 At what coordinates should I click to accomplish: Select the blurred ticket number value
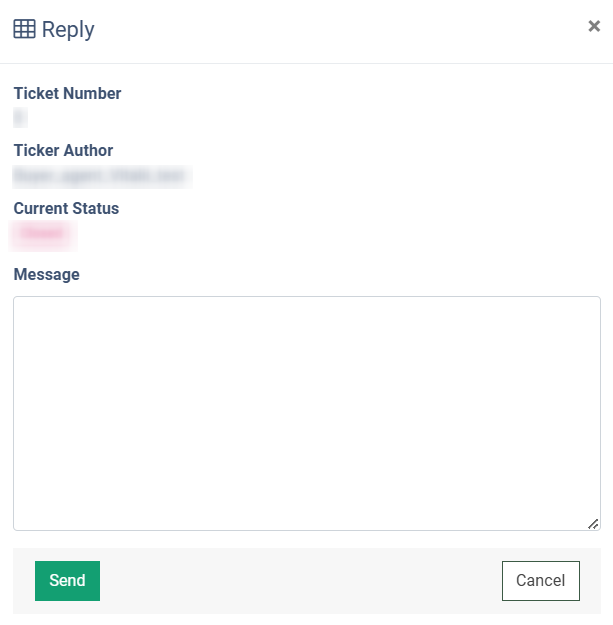coord(19,118)
